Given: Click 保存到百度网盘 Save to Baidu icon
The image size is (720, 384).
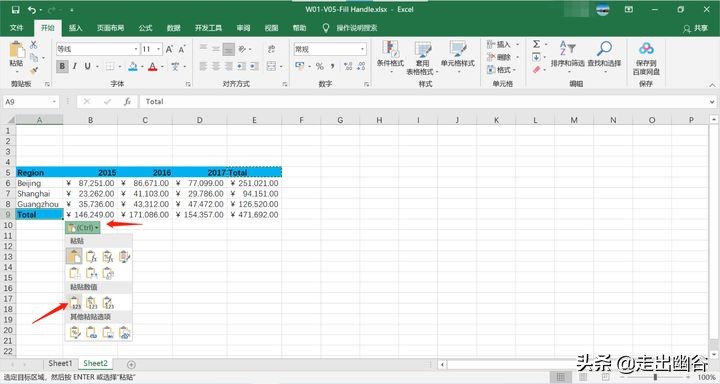Looking at the screenshot, I should 646,58.
